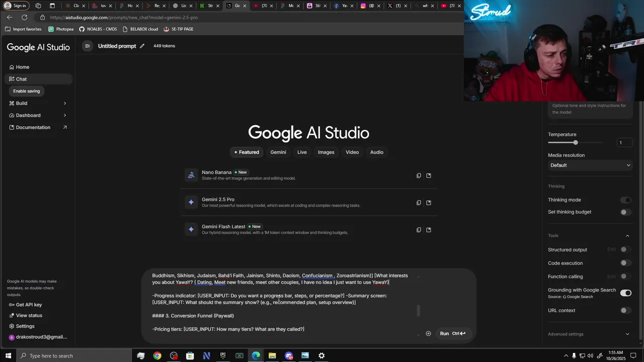Click the Gemini Flash Latest sparkle icon

pos(191,229)
